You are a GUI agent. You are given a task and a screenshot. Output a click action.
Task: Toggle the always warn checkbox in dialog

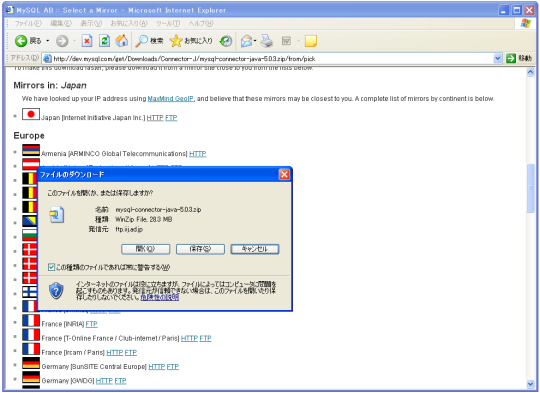coord(51,267)
